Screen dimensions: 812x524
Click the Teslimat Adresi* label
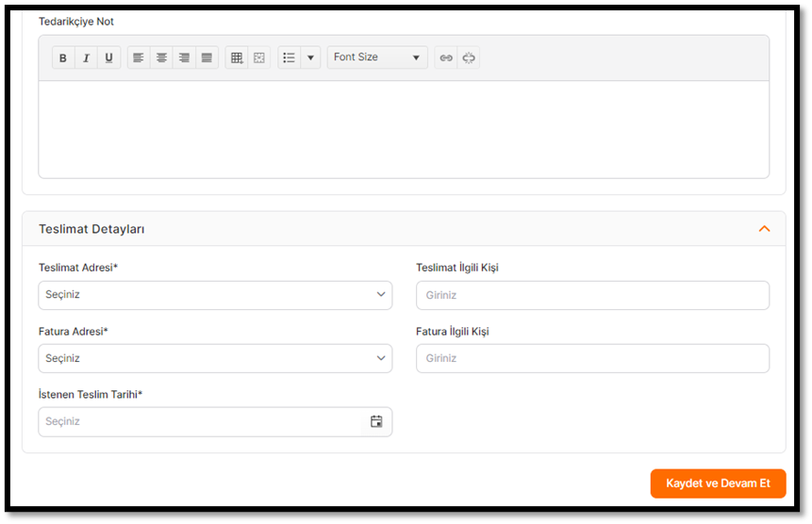pos(78,268)
